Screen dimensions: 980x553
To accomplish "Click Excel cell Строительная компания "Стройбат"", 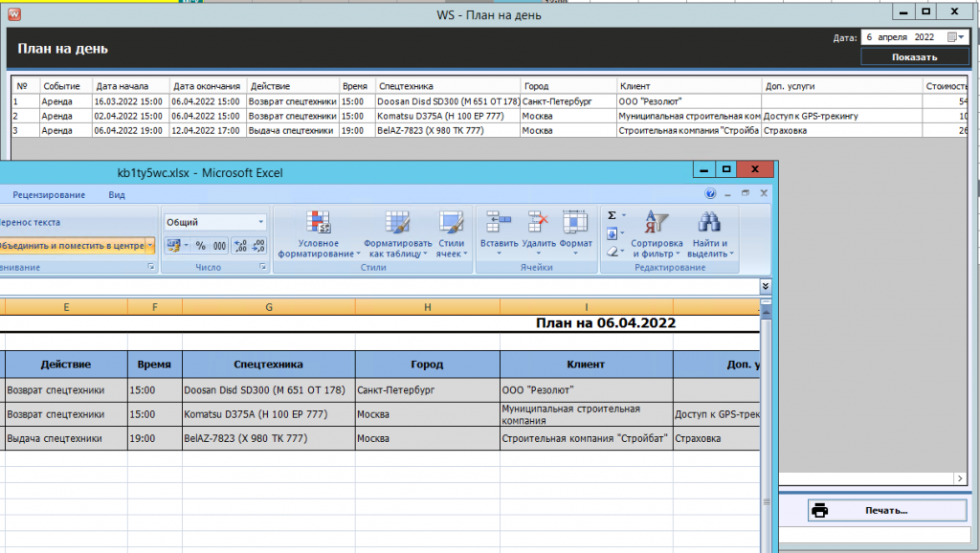I will 587,438.
